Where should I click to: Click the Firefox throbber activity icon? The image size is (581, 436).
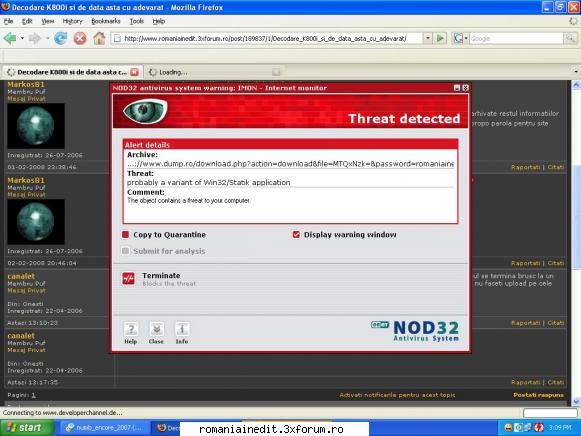pyautogui.click(x=573, y=21)
